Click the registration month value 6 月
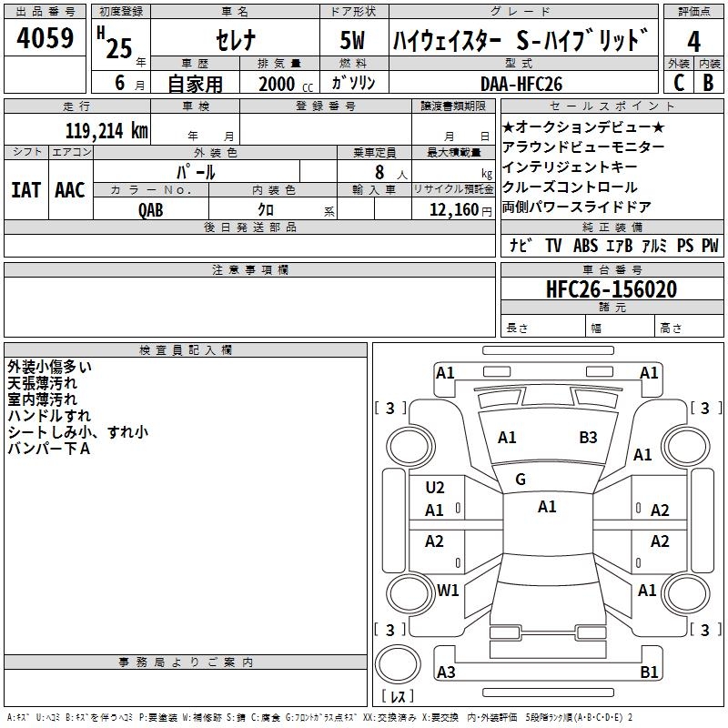 click(129, 83)
